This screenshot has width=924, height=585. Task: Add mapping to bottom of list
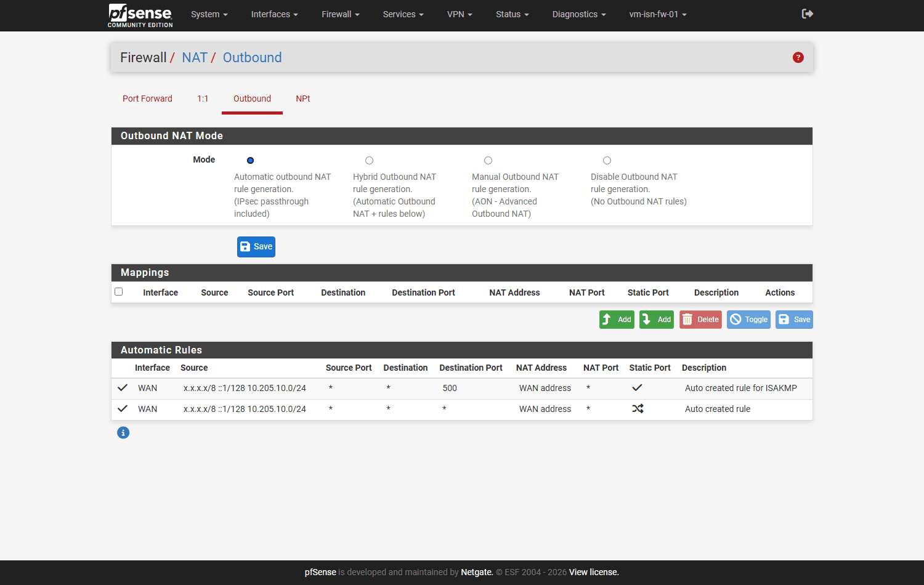(657, 320)
